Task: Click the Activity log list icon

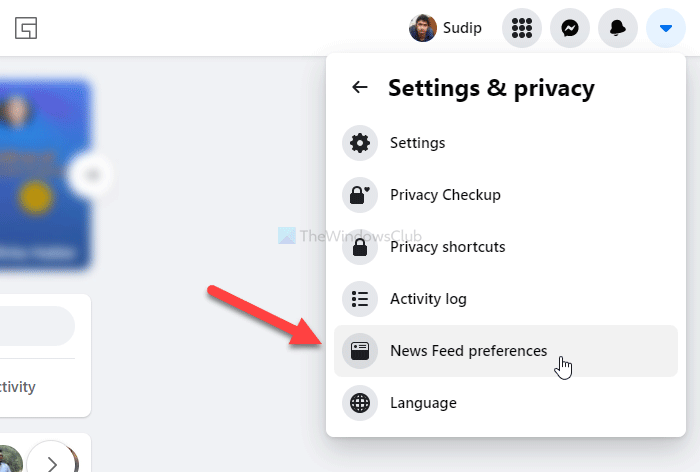Action: pyautogui.click(x=360, y=299)
